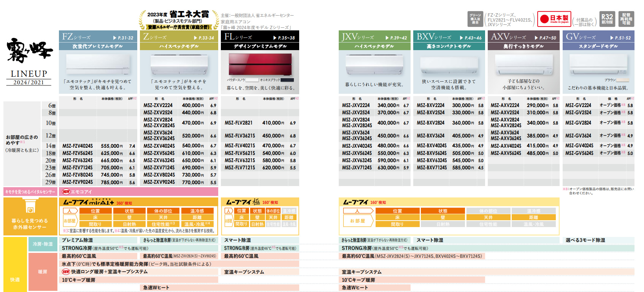The image size is (644, 292).
Task: Click the NEW icon beside エモコアイ
Action: pos(66,192)
